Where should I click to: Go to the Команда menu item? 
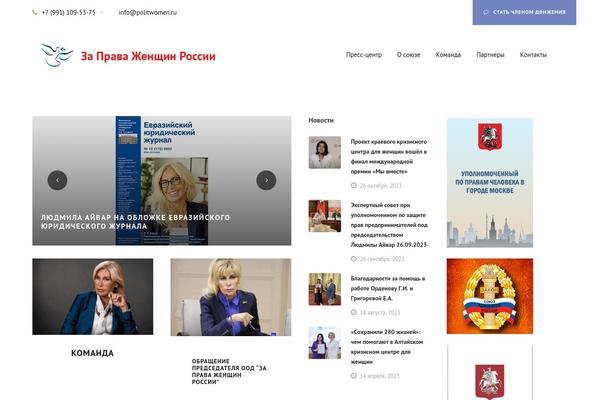(448, 55)
